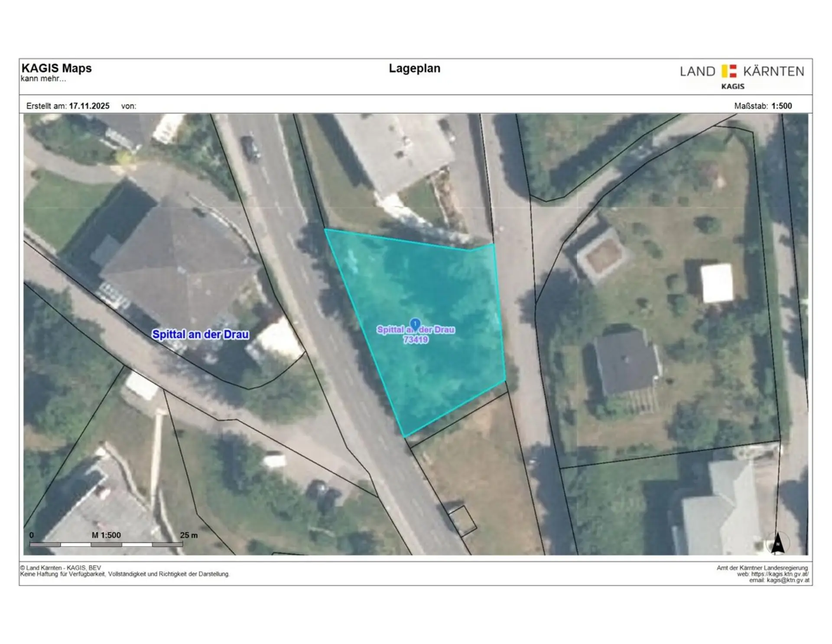
Task: Click the Lageplan heading
Action: click(x=414, y=68)
